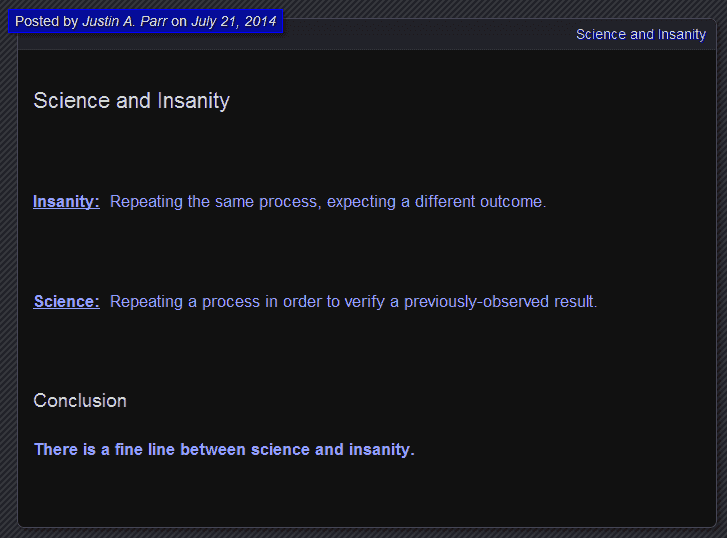The image size is (727, 538).
Task: Click the Insanity definition sentence text
Action: 328,202
